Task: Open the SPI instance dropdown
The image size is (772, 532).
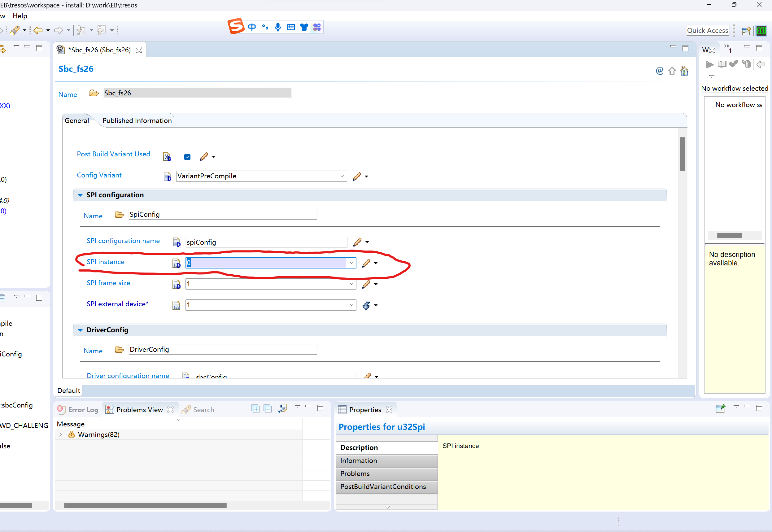Action: point(351,263)
